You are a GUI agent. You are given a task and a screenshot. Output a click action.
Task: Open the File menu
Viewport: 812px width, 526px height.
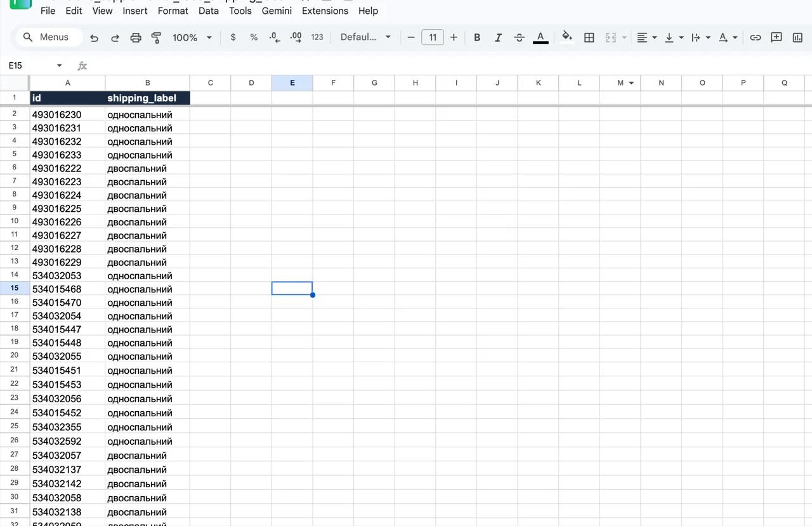[x=48, y=11]
